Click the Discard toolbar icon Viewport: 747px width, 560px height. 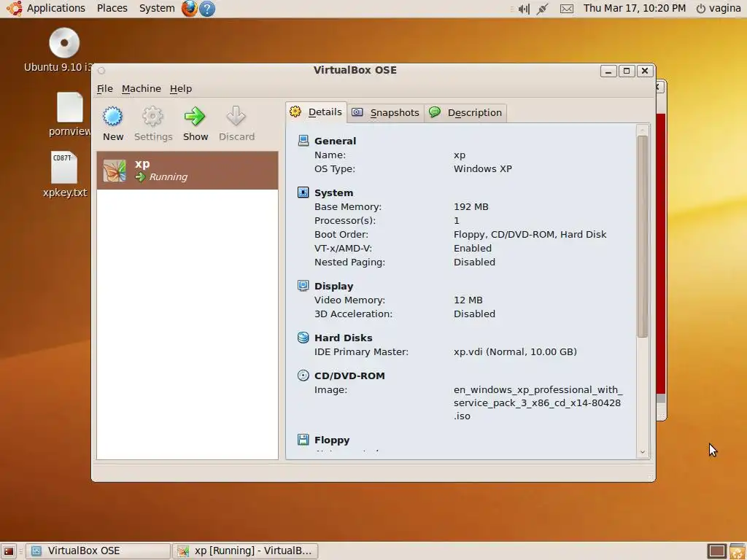tap(236, 116)
